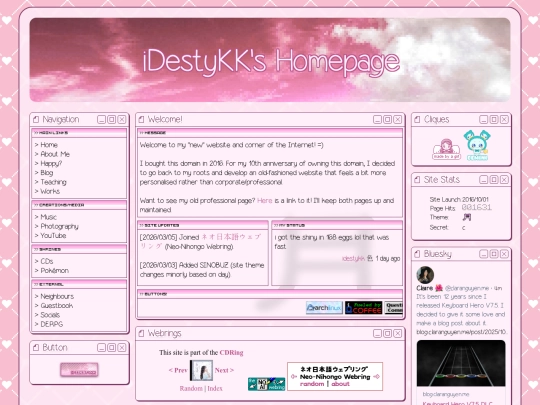Click the 'made by a girl' clique badge
The image size is (540, 405).
446,149
